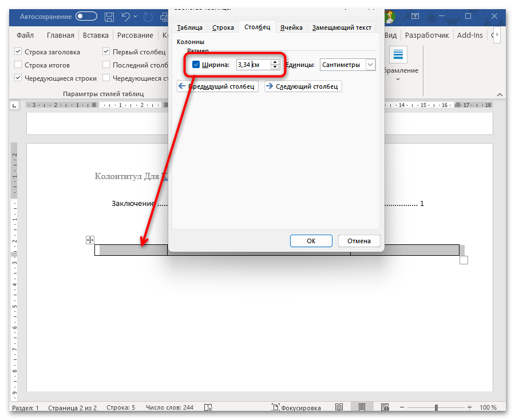Screen dimensions: 515x420
Task: Uncheck Строка заголовка checkbox
Action: [18, 51]
